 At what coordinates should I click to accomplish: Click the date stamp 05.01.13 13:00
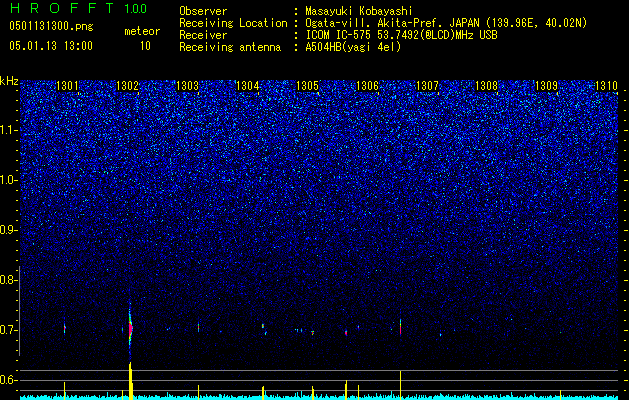click(51, 46)
